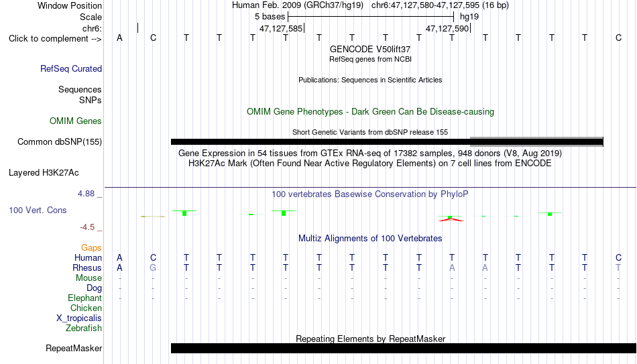
Task: Select the Mouse species label
Action: [89, 278]
